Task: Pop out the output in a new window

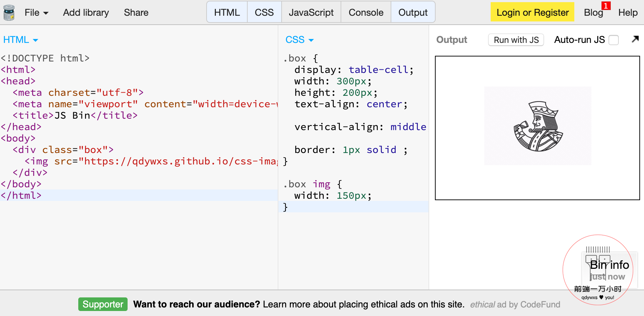Action: pyautogui.click(x=635, y=39)
